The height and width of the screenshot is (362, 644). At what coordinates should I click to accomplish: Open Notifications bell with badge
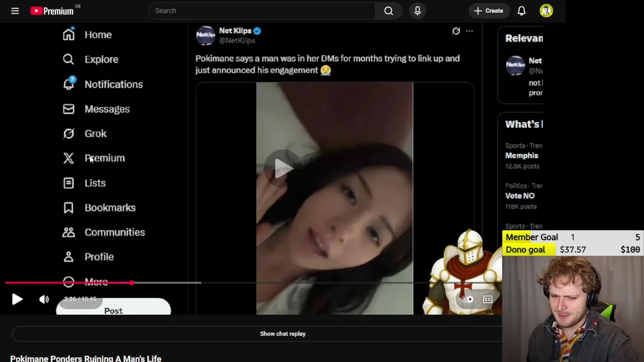click(69, 84)
